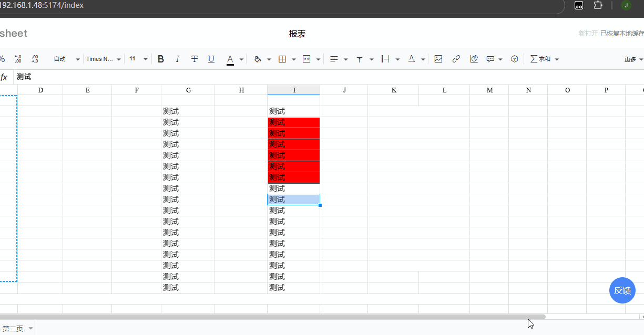Expand the text color picker arrow
This screenshot has width=644, height=335.
pos(241,59)
